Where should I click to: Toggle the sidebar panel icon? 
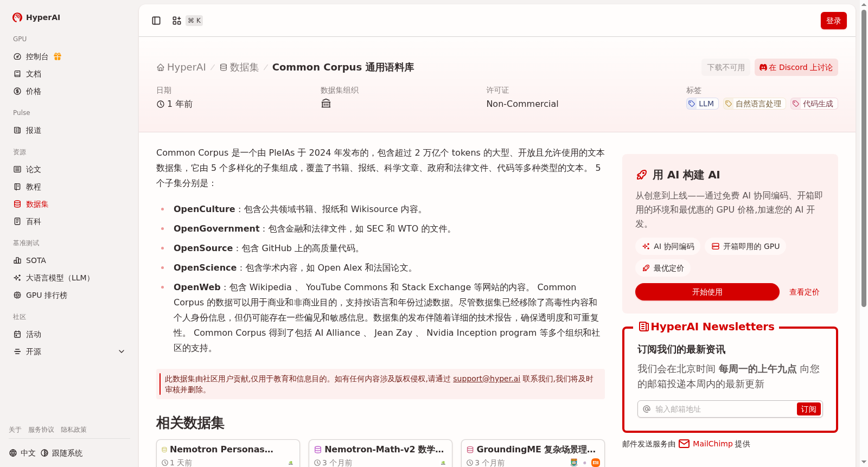pyautogui.click(x=156, y=21)
